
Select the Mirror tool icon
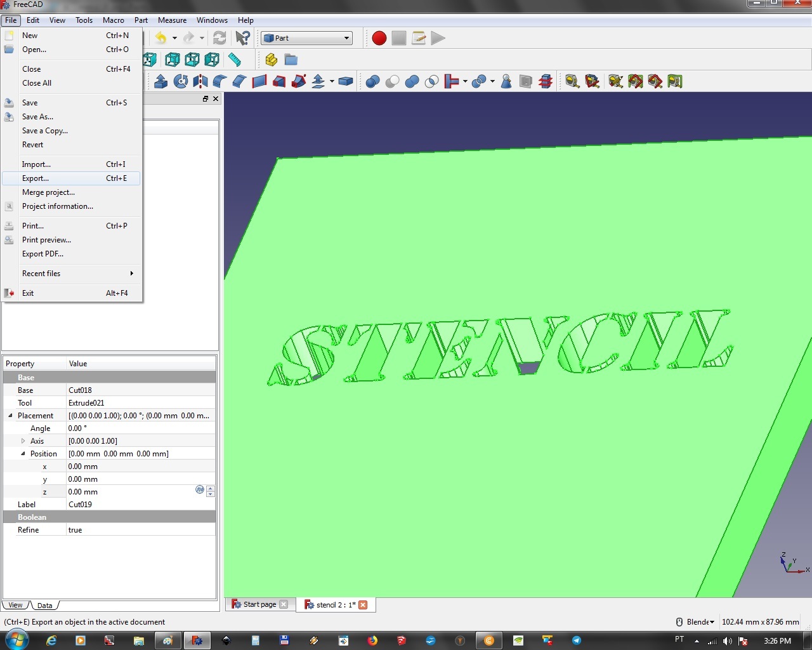pyautogui.click(x=200, y=81)
